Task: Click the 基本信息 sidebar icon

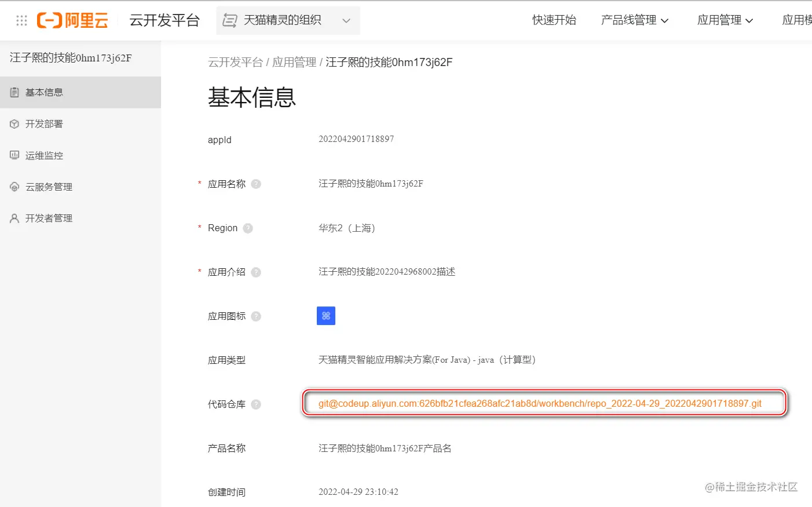Action: pyautogui.click(x=14, y=92)
